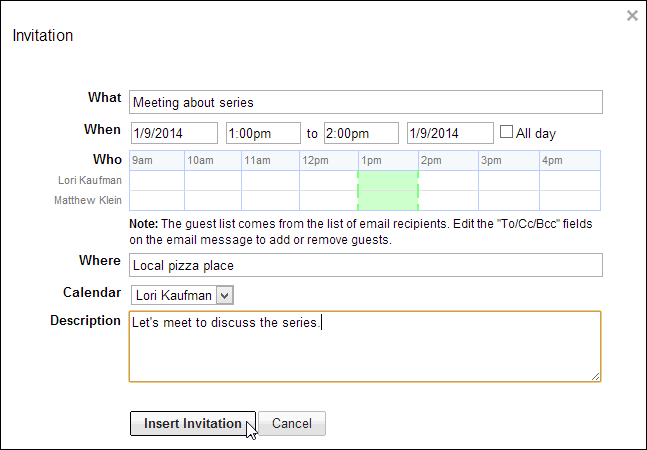Image resolution: width=647 pixels, height=450 pixels.
Task: Edit the What field with meeting title
Action: [366, 102]
